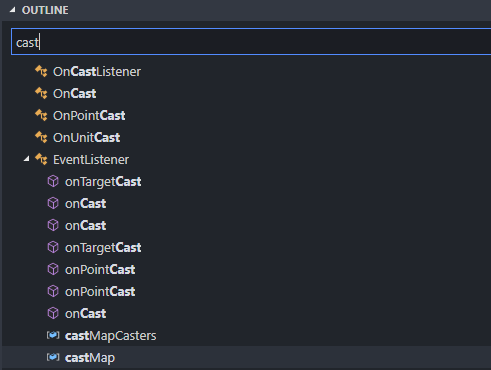Click the castMap variable icon
The width and height of the screenshot is (491, 370).
coord(53,357)
